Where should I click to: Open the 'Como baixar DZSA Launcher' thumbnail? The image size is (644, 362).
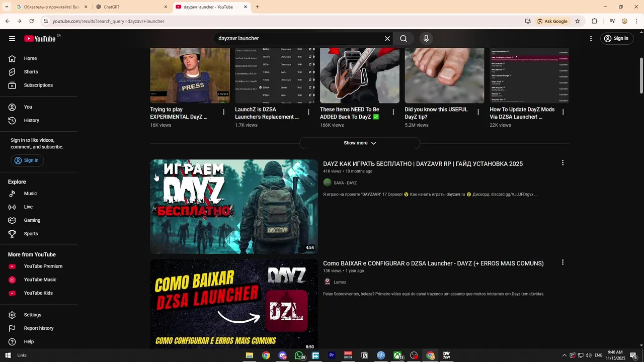[x=234, y=304]
